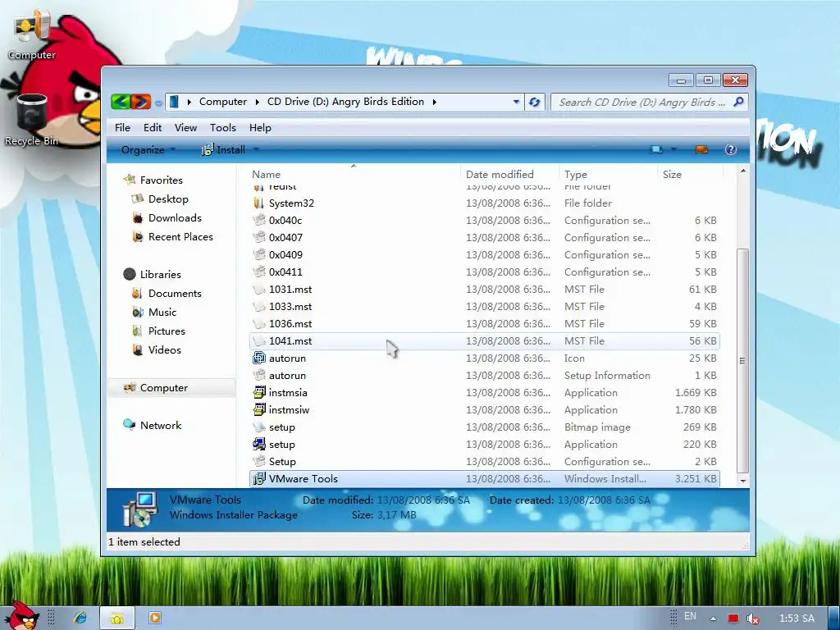Click Computer in the address bar breadcrumb

[223, 101]
